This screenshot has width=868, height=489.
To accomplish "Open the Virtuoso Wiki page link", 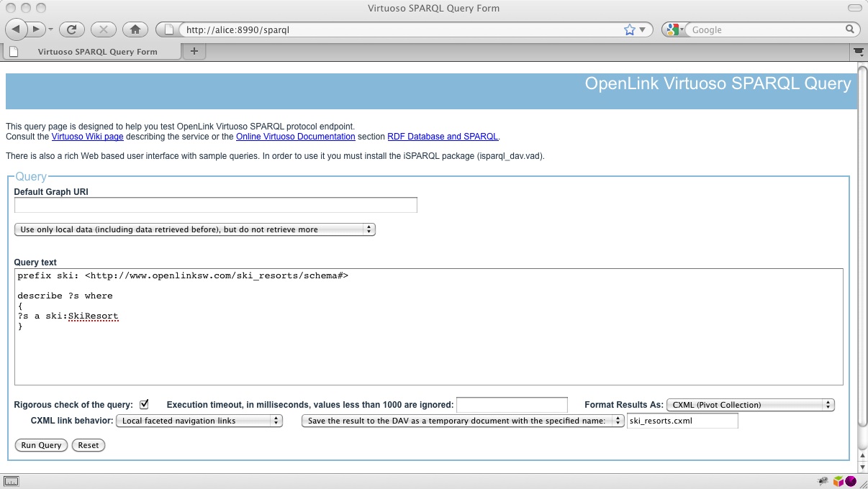I will point(88,136).
